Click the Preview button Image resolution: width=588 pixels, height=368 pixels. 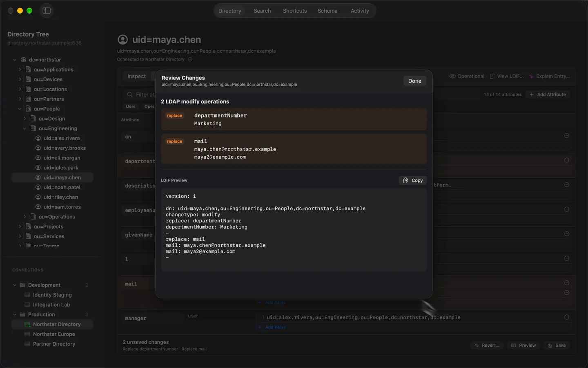523,346
